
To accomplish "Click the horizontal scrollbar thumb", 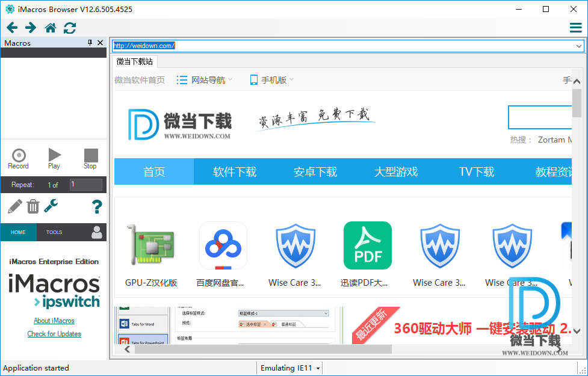I will [x=263, y=350].
